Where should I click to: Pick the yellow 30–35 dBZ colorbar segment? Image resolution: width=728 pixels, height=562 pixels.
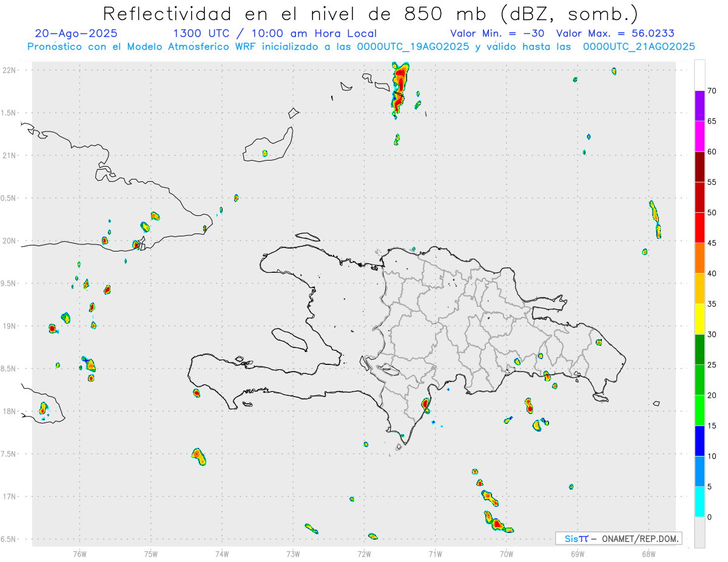point(699,319)
